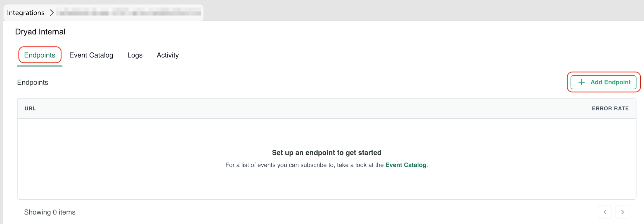Click the breadcrumb chevron after Integrations
Image resolution: width=644 pixels, height=224 pixels.
pyautogui.click(x=52, y=13)
